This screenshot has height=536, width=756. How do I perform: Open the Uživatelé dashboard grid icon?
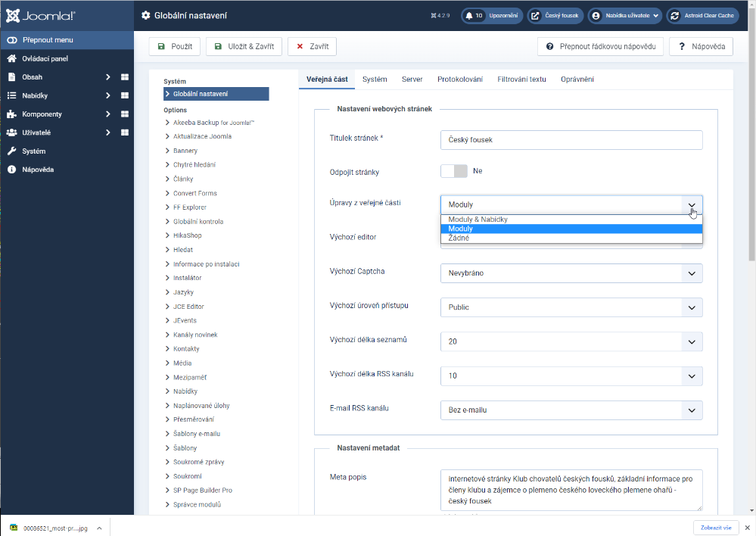pyautogui.click(x=125, y=132)
